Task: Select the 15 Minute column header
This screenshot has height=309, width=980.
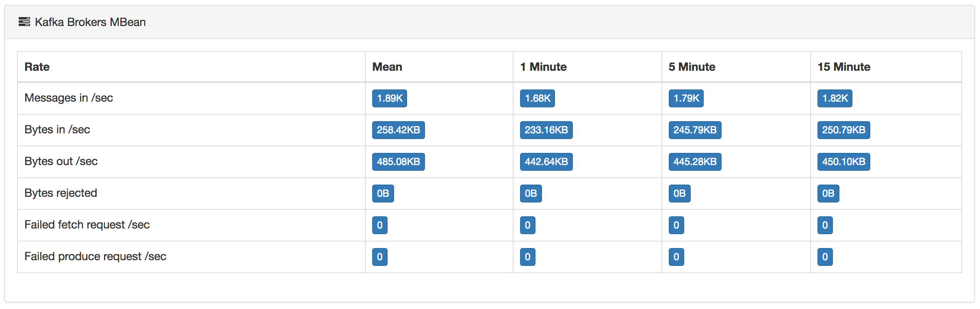Action: (844, 67)
